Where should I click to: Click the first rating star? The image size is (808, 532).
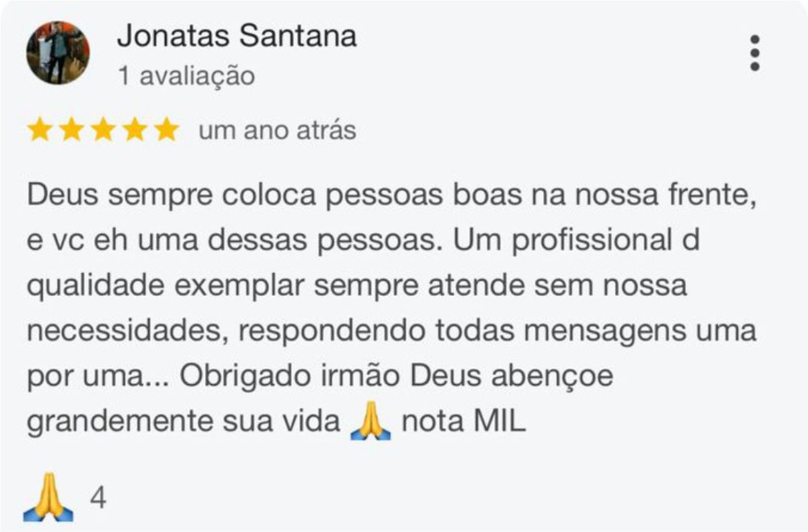click(x=40, y=130)
